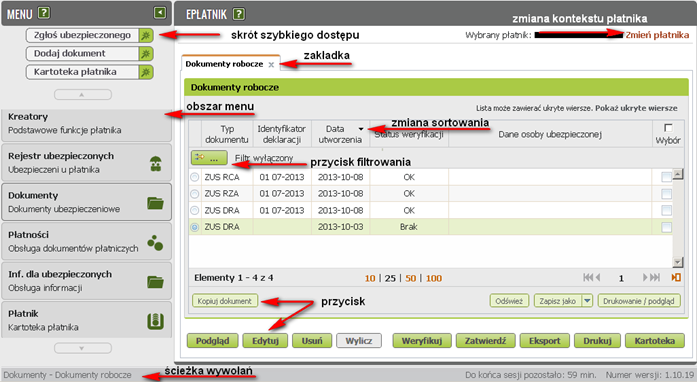This screenshot has width=697, height=382.
Task: Go to last page of the list
Action: (655, 277)
